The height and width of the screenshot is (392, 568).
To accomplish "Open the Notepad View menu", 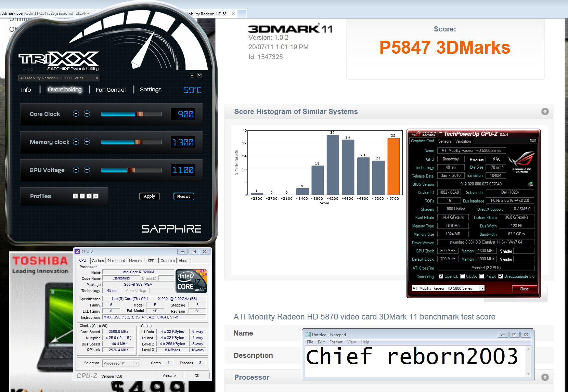I will pyautogui.click(x=351, y=342).
